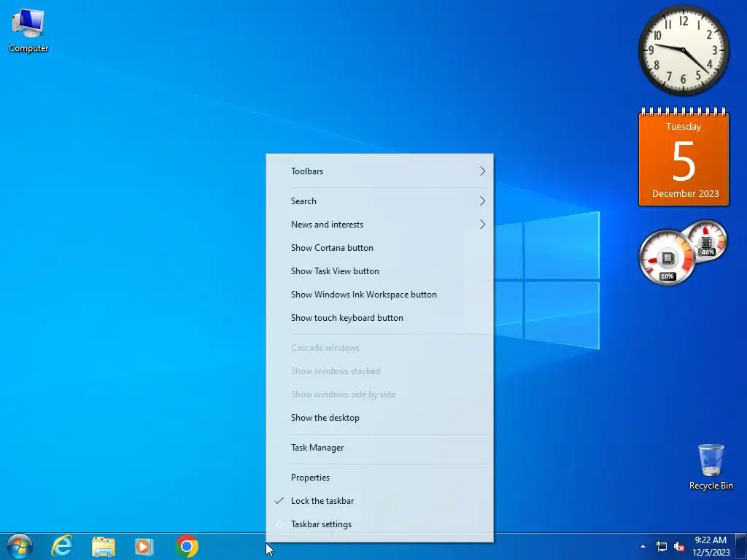Screen dimensions: 747x560
Task: Open Taskbar settings
Action: 379,524
